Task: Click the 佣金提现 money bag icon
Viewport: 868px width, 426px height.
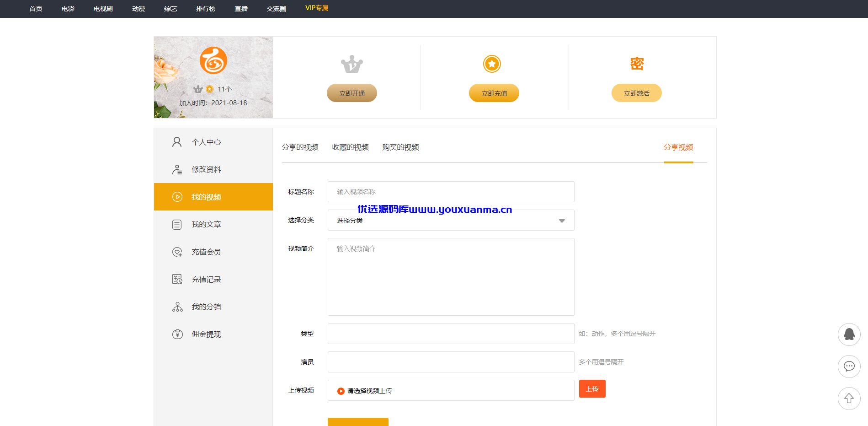Action: pyautogui.click(x=177, y=334)
